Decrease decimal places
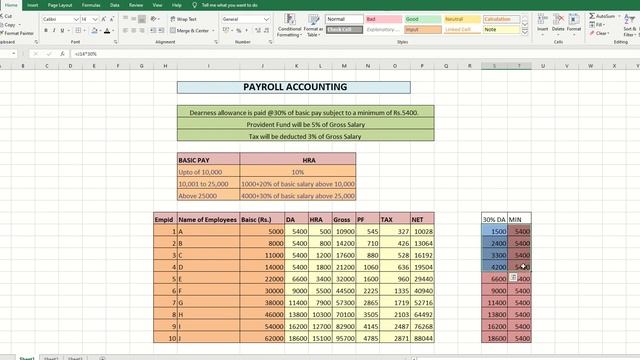 (267, 31)
